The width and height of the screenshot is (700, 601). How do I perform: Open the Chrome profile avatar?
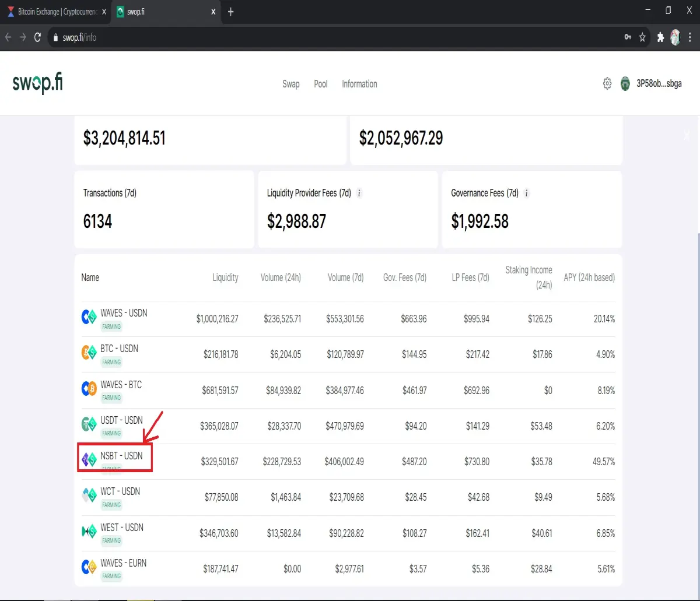[x=675, y=37]
